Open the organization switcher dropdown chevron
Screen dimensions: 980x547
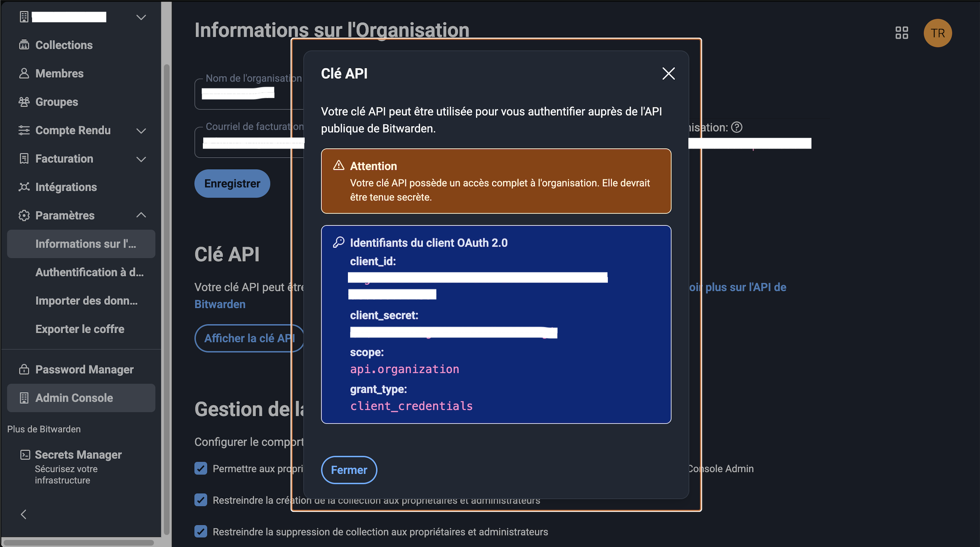[x=141, y=17]
